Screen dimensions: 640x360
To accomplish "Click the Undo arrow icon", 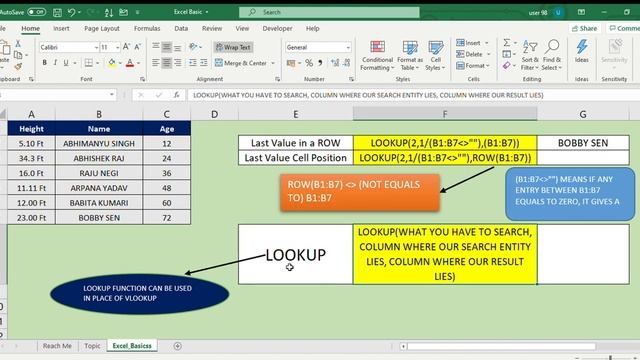I will tap(72, 12).
